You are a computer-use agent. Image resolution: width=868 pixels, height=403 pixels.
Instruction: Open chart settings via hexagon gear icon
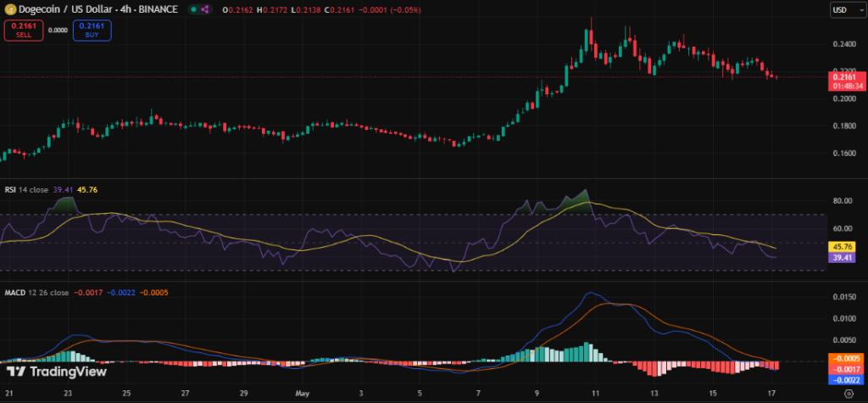[849, 394]
